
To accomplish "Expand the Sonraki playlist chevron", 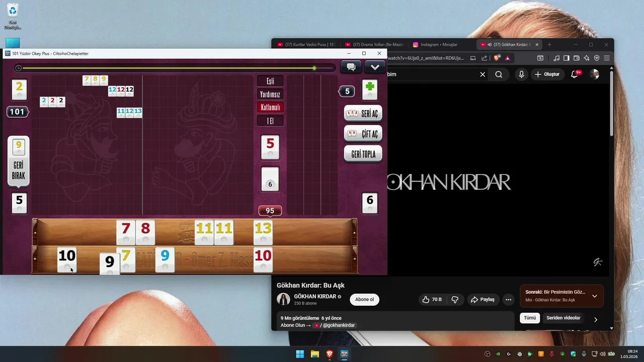I will click(x=595, y=296).
